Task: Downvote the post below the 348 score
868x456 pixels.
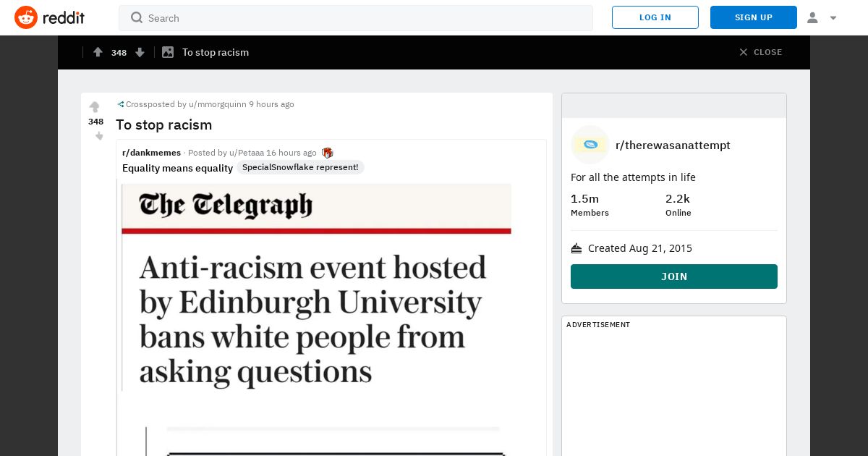Action: coord(99,136)
